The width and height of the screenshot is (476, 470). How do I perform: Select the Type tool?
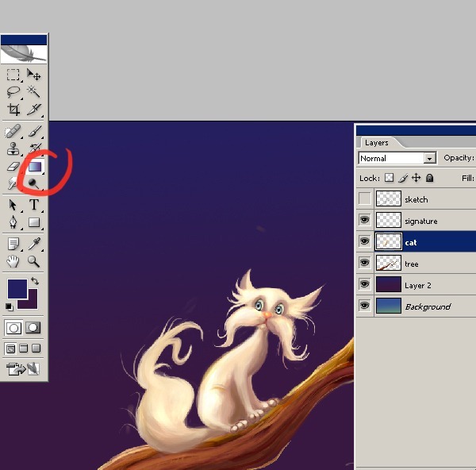34,205
